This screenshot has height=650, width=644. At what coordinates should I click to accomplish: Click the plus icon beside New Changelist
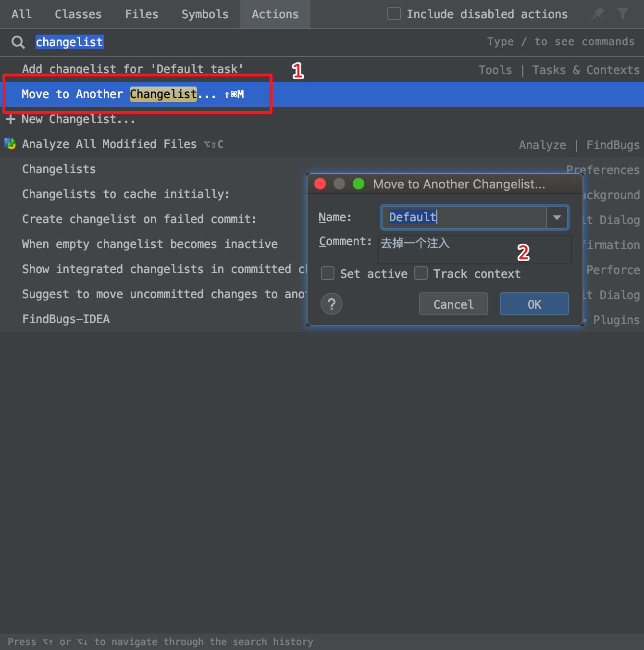coord(10,119)
